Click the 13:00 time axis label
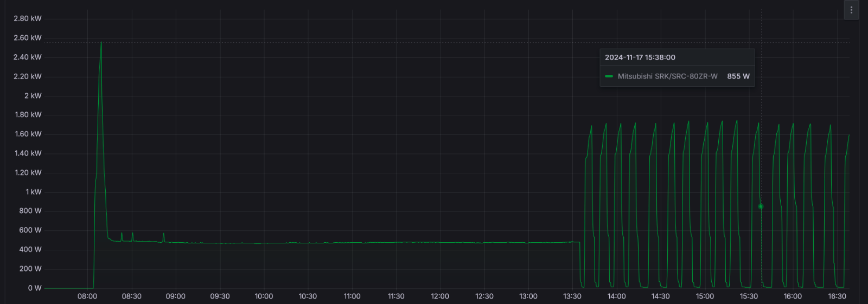 click(x=528, y=296)
